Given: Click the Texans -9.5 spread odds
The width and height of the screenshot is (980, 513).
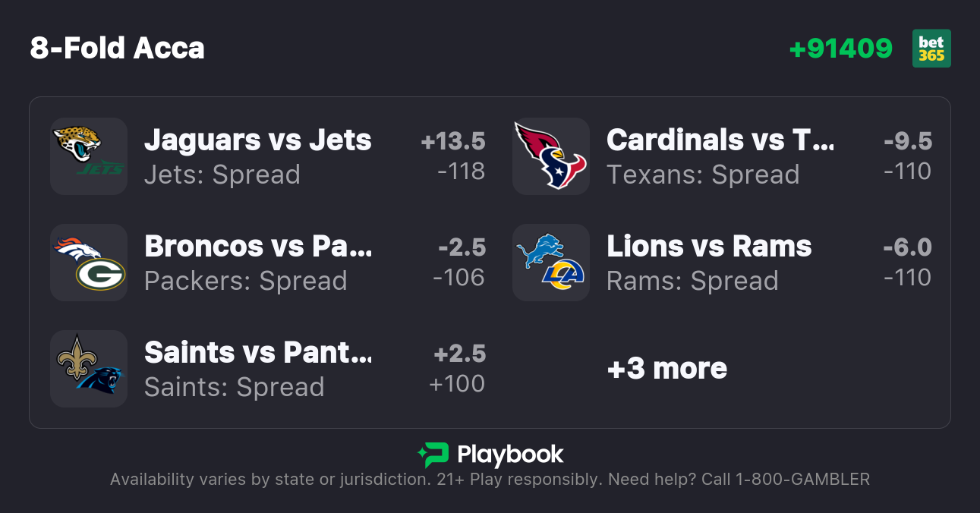Looking at the screenshot, I should click(x=907, y=156).
